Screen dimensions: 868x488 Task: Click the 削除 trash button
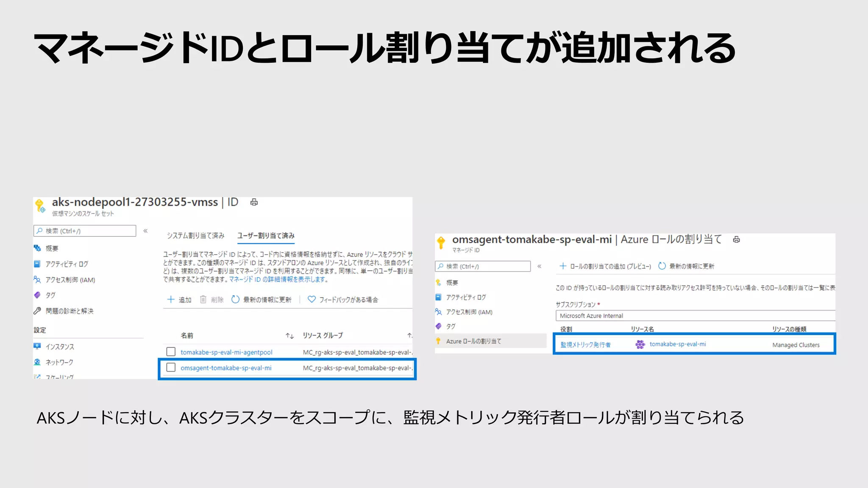211,299
